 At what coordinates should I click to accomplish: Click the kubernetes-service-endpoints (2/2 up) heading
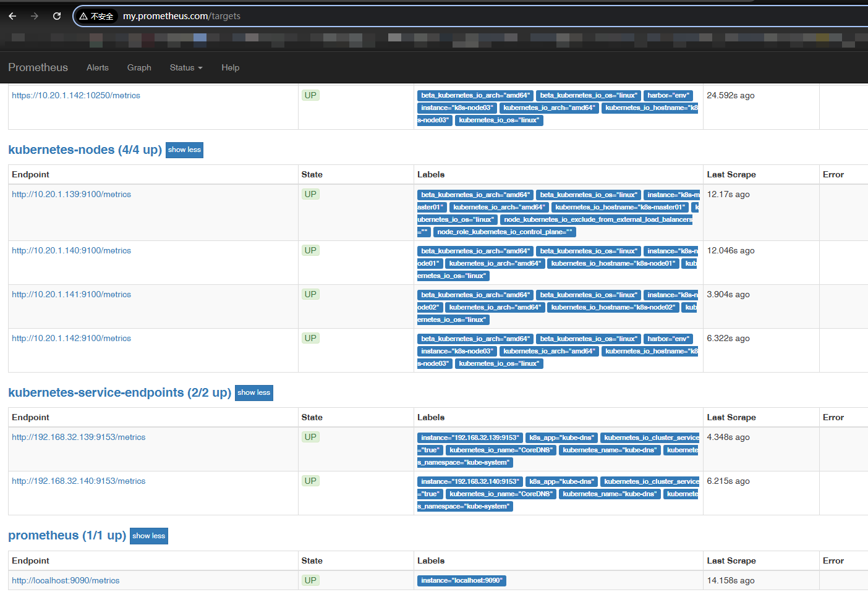coord(119,392)
